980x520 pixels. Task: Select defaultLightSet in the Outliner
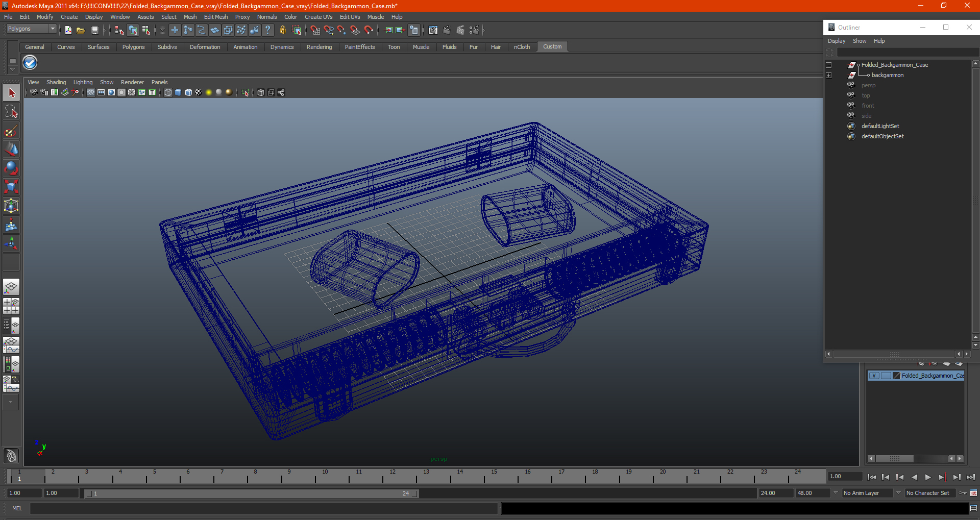[x=880, y=126]
